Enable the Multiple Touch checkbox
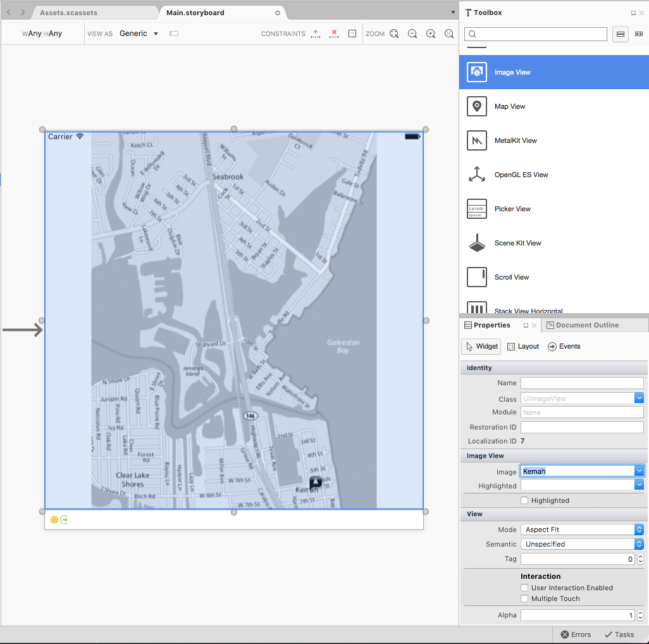Screen dimensions: 649x644 [x=524, y=598]
